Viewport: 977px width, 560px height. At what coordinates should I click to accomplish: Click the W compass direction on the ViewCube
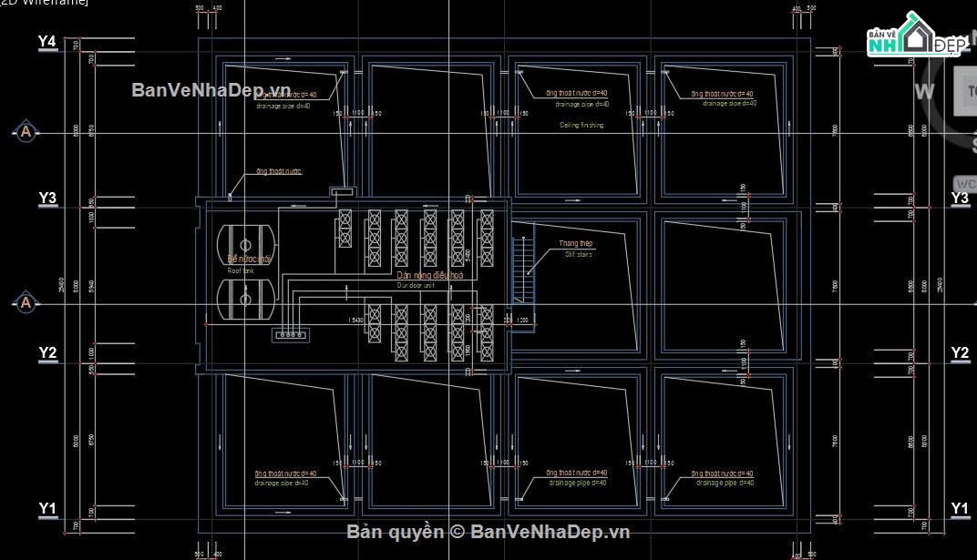tap(924, 92)
